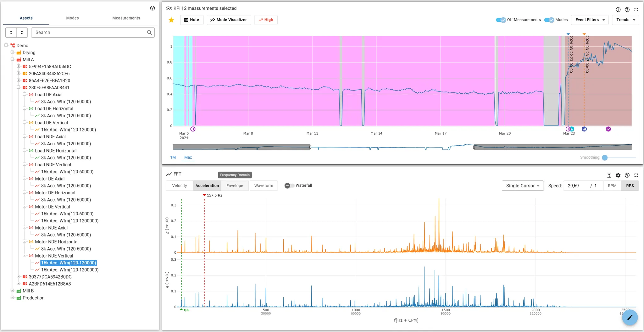The height and width of the screenshot is (332, 644).
Task: Open the help icon in KPI panel
Action: coord(627,10)
